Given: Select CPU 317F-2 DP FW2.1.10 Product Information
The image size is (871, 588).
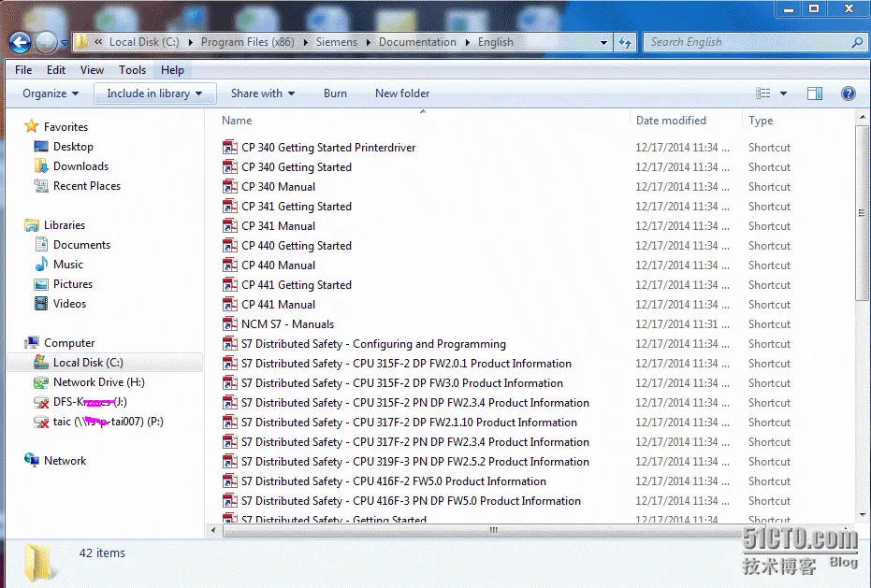Looking at the screenshot, I should coord(409,423).
